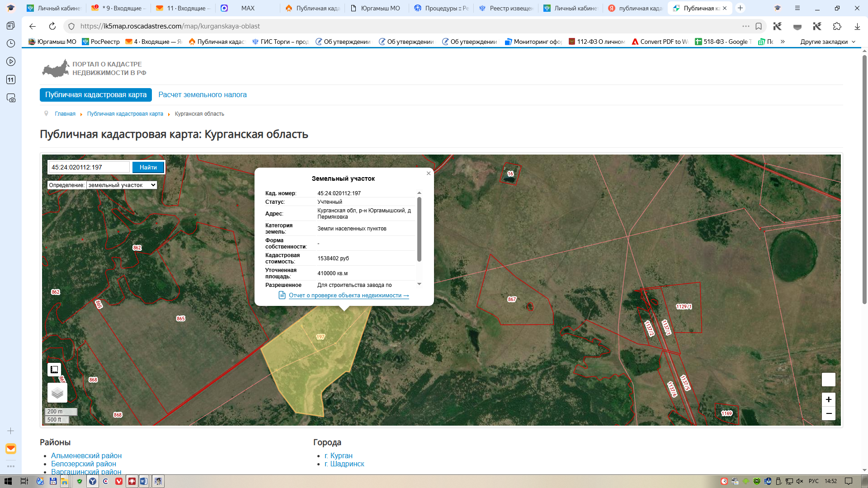Show more bookmarks with the chevron

point(783,42)
